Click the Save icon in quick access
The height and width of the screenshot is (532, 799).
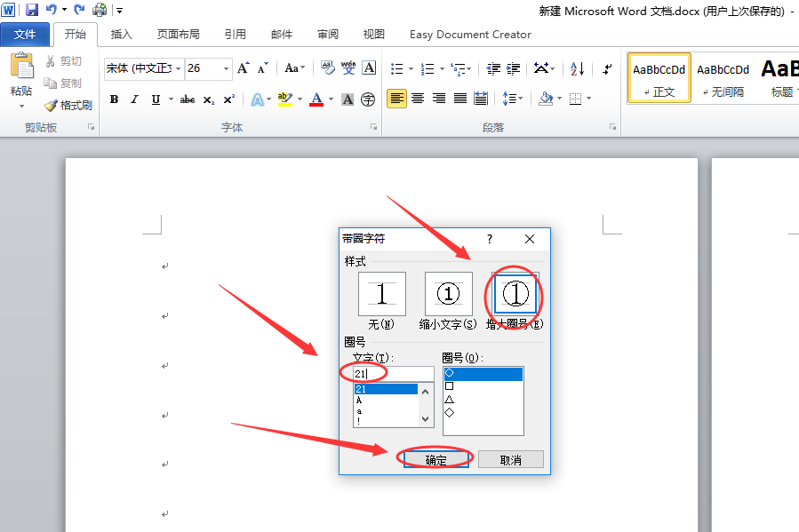point(32,10)
